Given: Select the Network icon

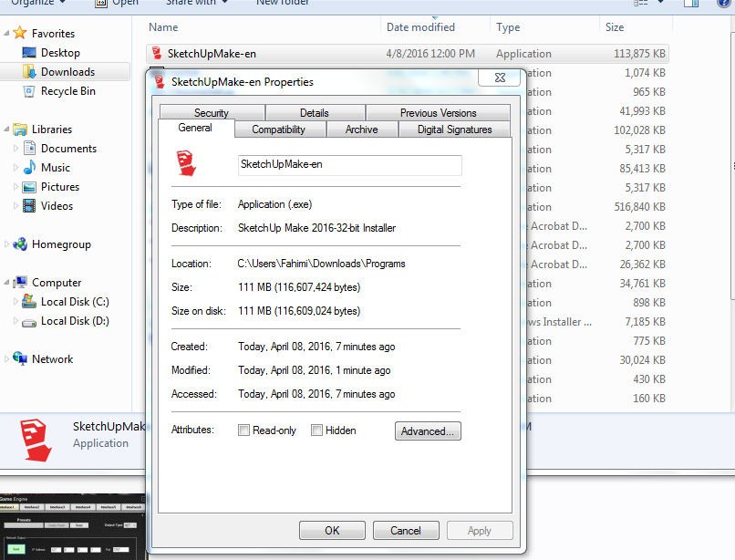Looking at the screenshot, I should click(20, 358).
